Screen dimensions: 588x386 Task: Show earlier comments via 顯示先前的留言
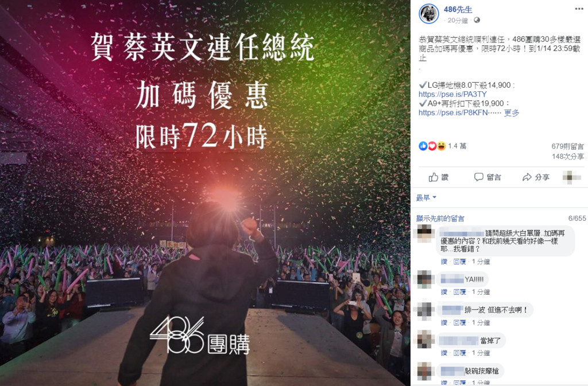[440, 219]
